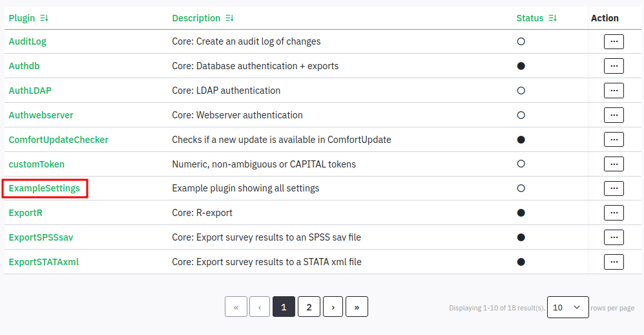Sort by Status column icon
644x335 pixels.
click(552, 18)
